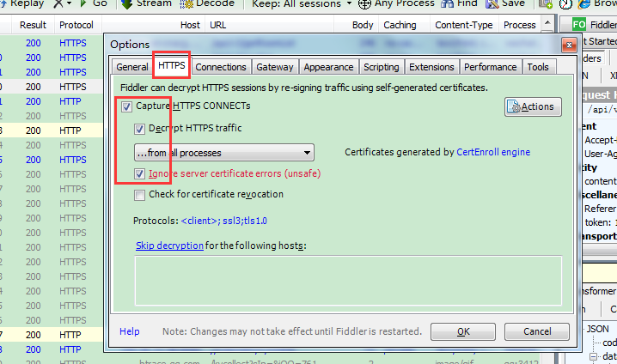Confirm settings with the OK button

pos(463,331)
